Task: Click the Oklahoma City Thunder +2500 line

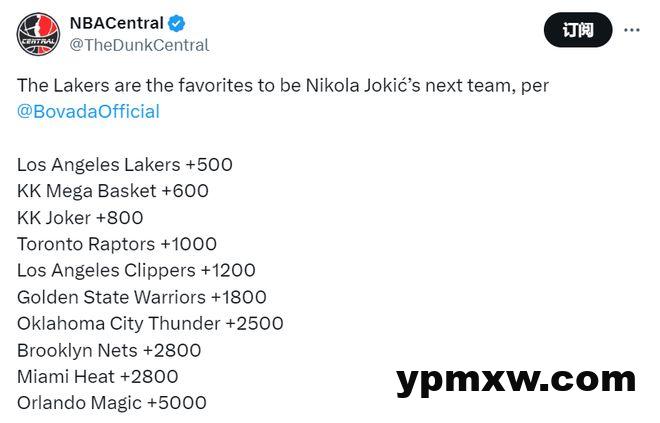Action: [150, 324]
